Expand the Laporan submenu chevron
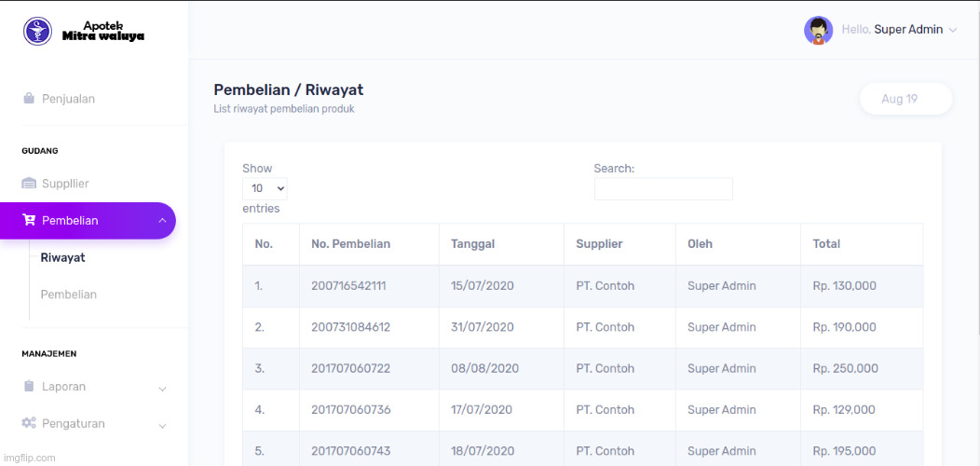Screen dimensions: 980x466 click(162, 389)
